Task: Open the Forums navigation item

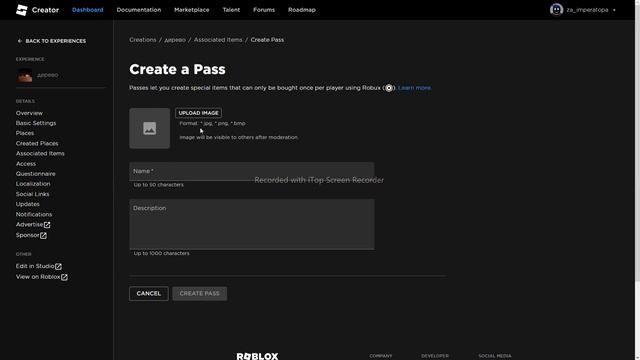Action: coord(264,10)
